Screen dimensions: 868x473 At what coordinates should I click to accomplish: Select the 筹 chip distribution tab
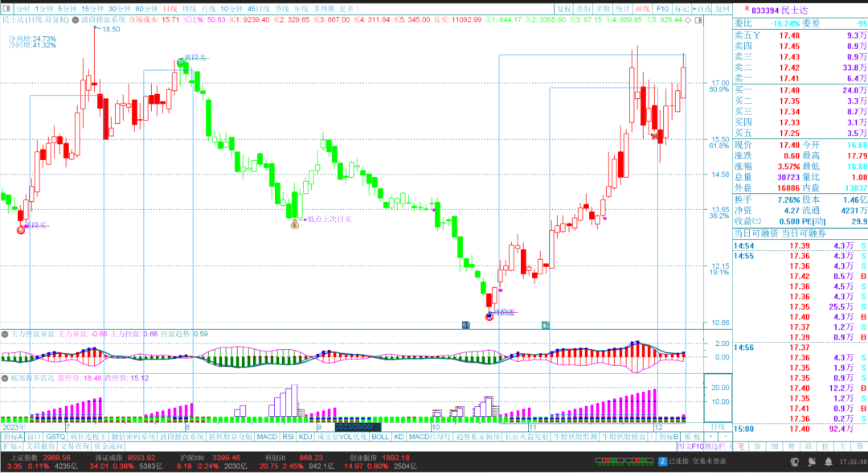pos(860,446)
